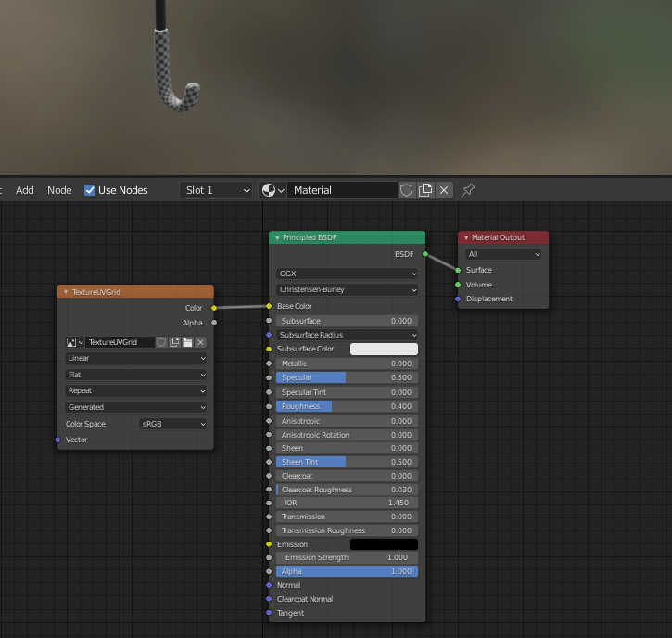Toggle fake user shield for Material
Screen dimensions: 672x638
406,190
